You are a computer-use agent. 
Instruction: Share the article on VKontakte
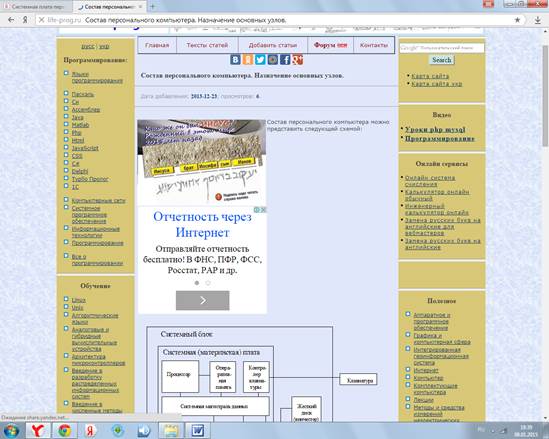(x=235, y=60)
